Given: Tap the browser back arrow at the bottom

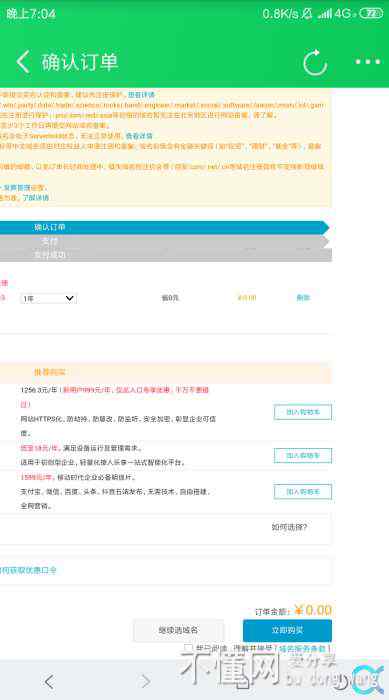Looking at the screenshot, I should (x=49, y=681).
